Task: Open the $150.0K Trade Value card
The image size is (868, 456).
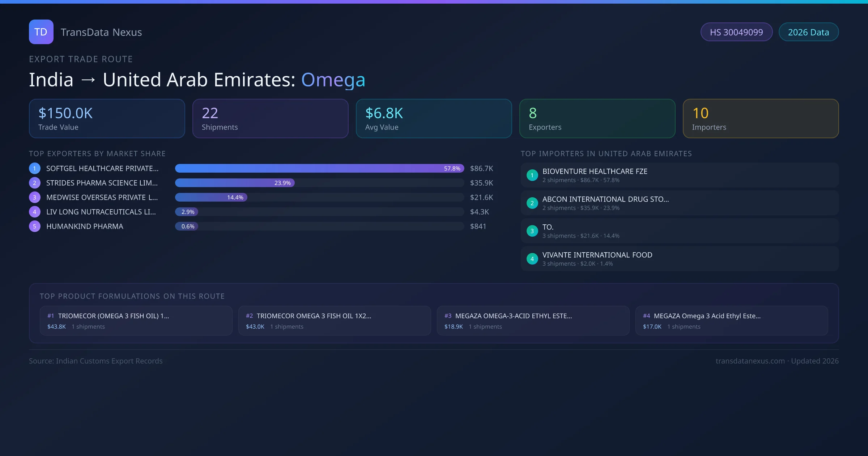Action: click(107, 119)
